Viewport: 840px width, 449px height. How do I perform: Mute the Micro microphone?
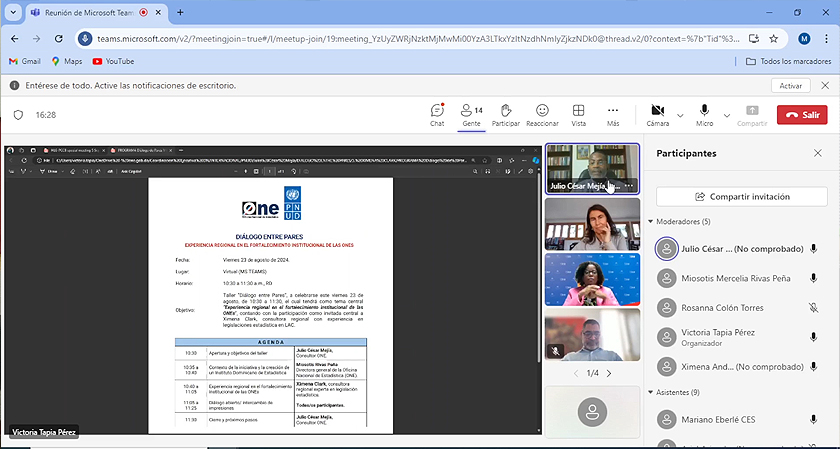tap(704, 115)
